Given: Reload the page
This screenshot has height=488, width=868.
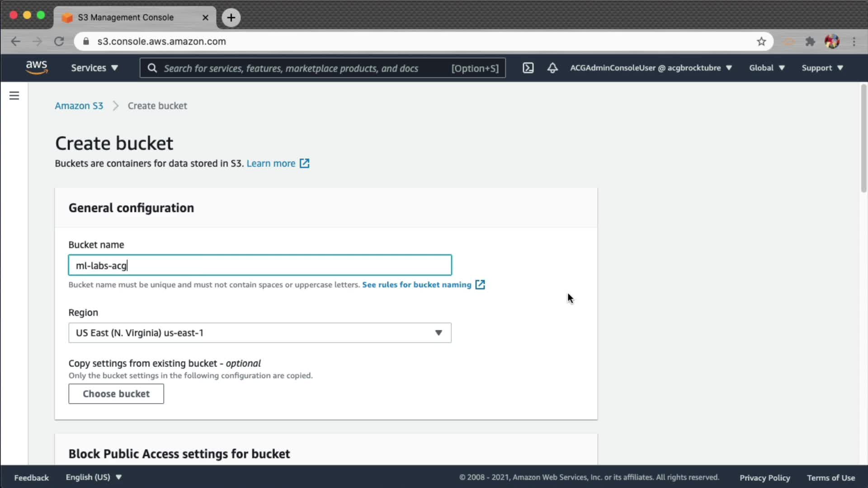Looking at the screenshot, I should tap(59, 42).
